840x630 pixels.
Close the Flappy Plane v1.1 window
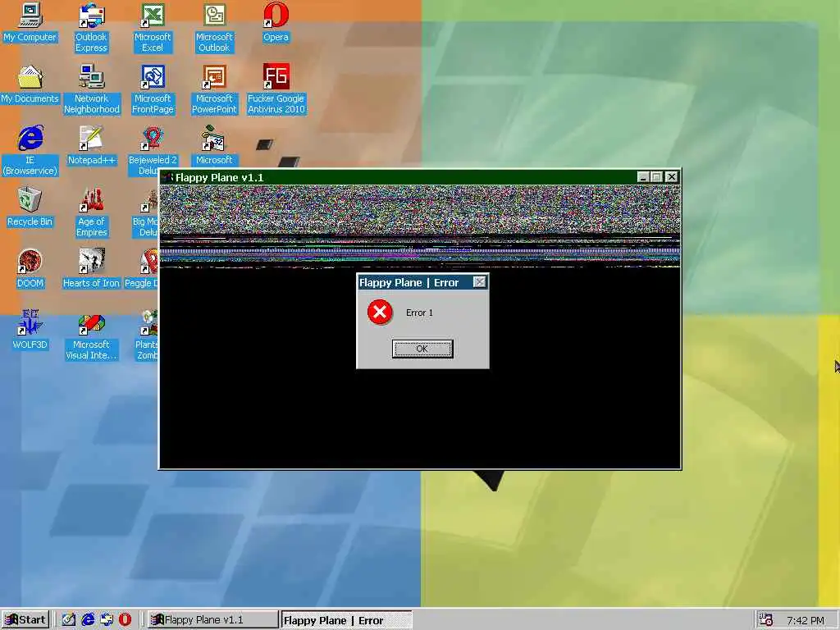[x=671, y=177]
